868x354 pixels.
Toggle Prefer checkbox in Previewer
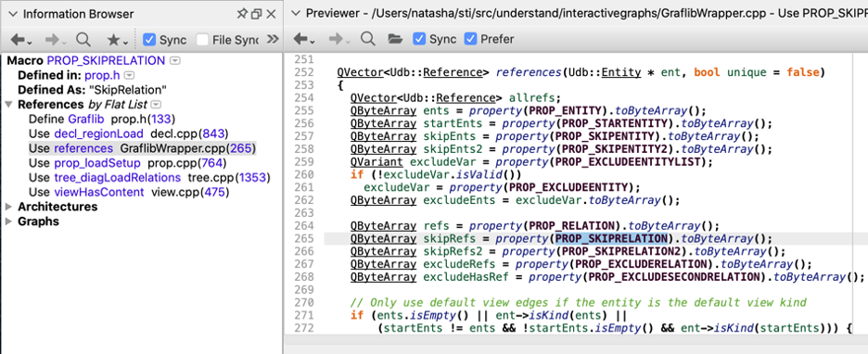coord(470,39)
